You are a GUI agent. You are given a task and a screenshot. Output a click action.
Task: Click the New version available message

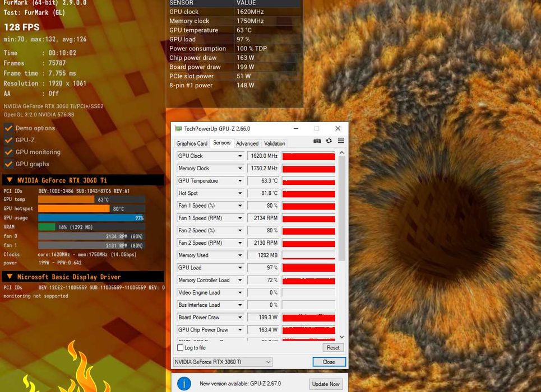click(x=240, y=384)
